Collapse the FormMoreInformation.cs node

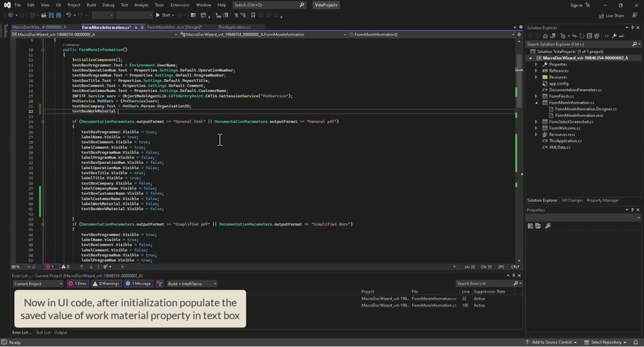coord(536,103)
